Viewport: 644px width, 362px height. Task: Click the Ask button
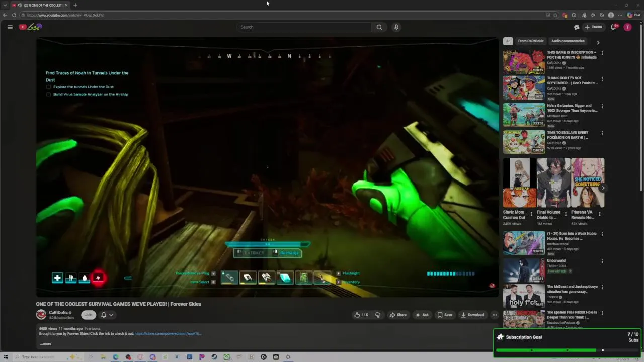pos(422,315)
